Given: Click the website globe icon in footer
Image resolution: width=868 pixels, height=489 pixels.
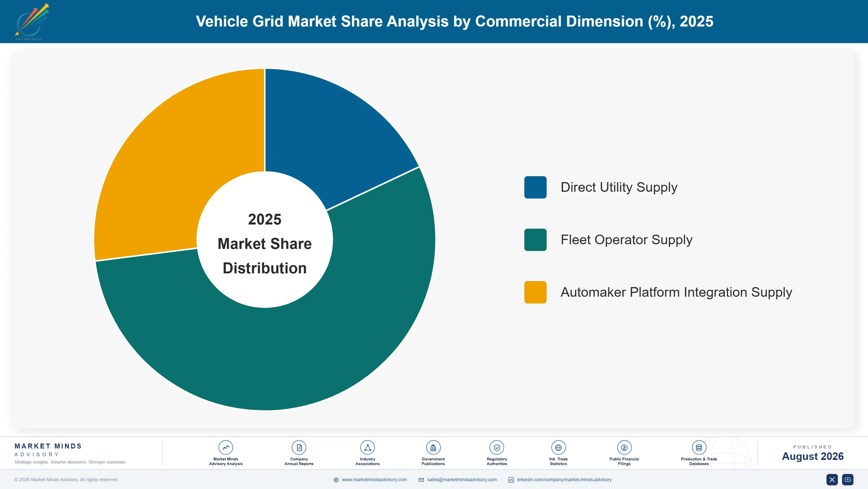Looking at the screenshot, I should (x=336, y=480).
